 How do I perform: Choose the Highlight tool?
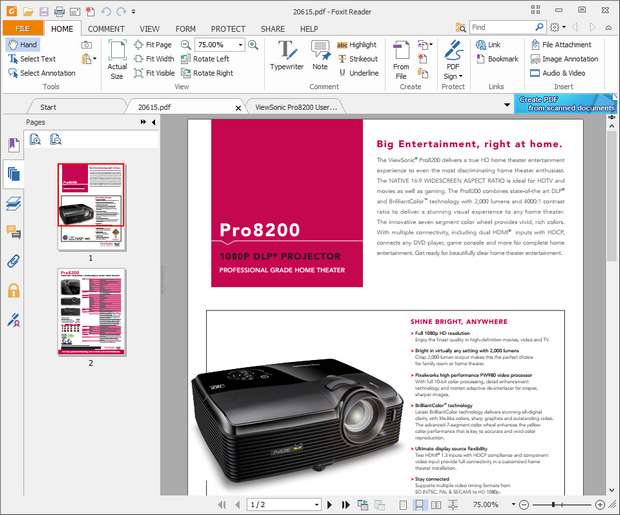coord(357,44)
